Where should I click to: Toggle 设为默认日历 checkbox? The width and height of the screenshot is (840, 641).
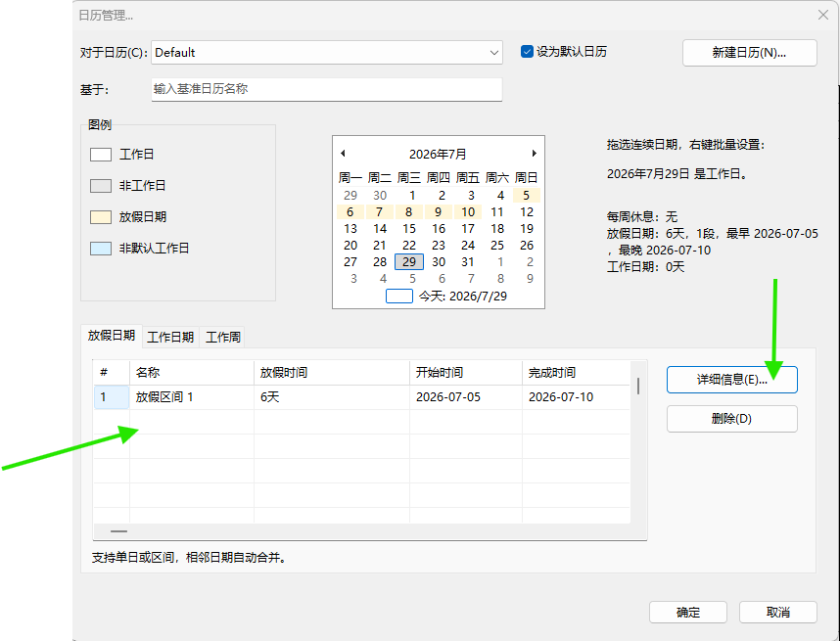[527, 52]
